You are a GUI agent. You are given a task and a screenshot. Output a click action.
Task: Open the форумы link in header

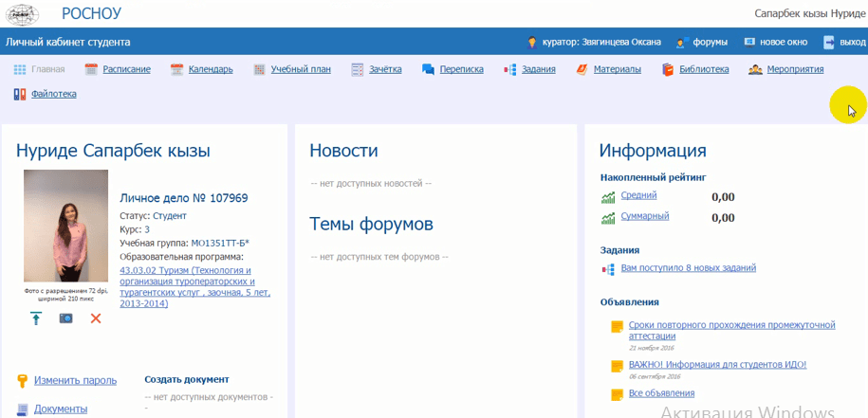[710, 43]
